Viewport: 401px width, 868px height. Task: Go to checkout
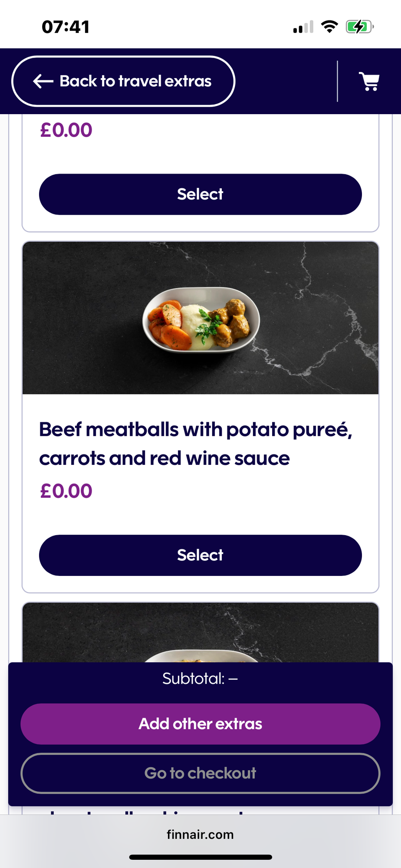coord(200,773)
